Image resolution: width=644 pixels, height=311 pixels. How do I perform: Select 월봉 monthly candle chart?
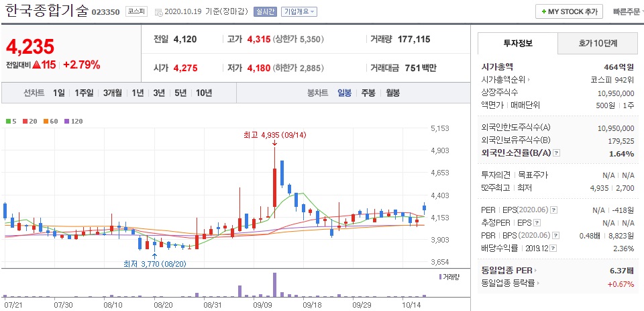click(392, 93)
